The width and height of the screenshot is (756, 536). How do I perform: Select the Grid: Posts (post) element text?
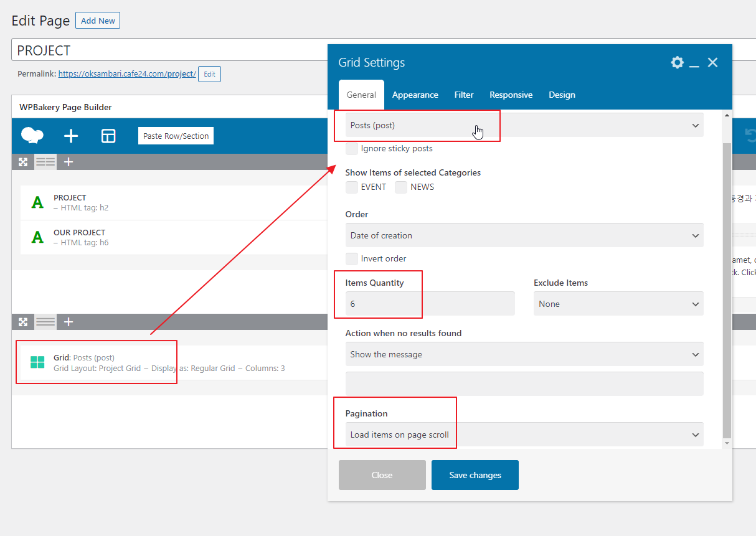[x=84, y=358]
